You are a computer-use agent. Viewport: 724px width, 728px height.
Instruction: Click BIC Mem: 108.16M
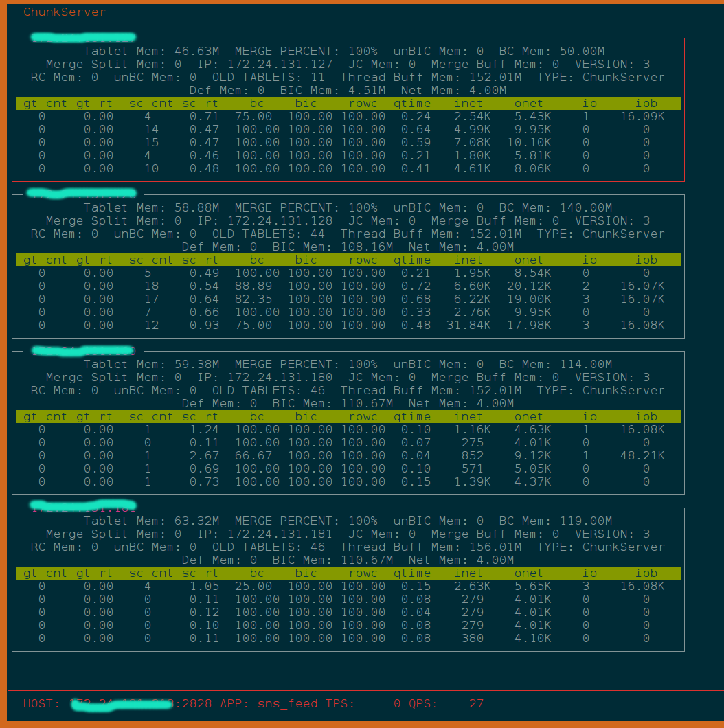click(332, 247)
